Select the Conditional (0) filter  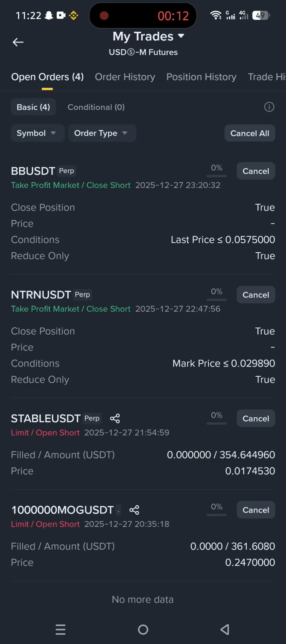tap(96, 107)
